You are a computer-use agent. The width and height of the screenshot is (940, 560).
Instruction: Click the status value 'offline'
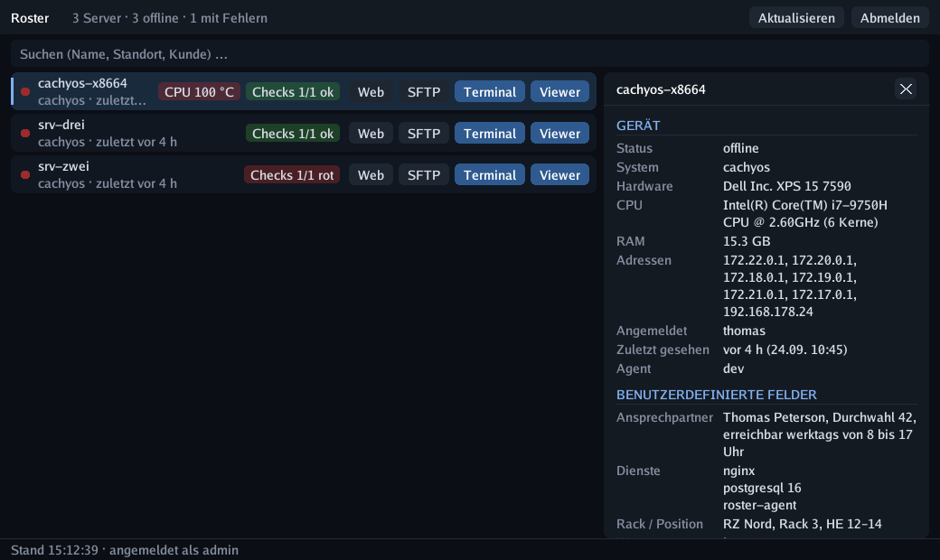(x=741, y=148)
